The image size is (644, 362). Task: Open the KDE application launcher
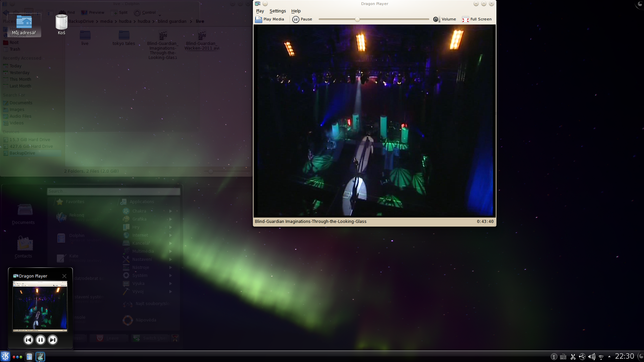click(x=5, y=357)
